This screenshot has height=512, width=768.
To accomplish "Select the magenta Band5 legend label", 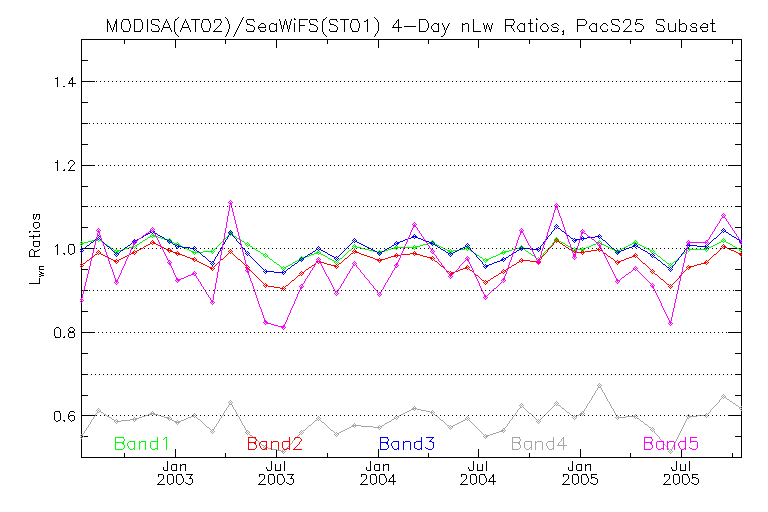I will coord(671,444).
